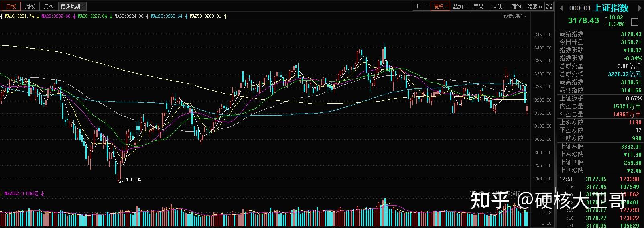Click the arrow next to MAVOL2 indicator
644x228 pixels.
coord(42,193)
